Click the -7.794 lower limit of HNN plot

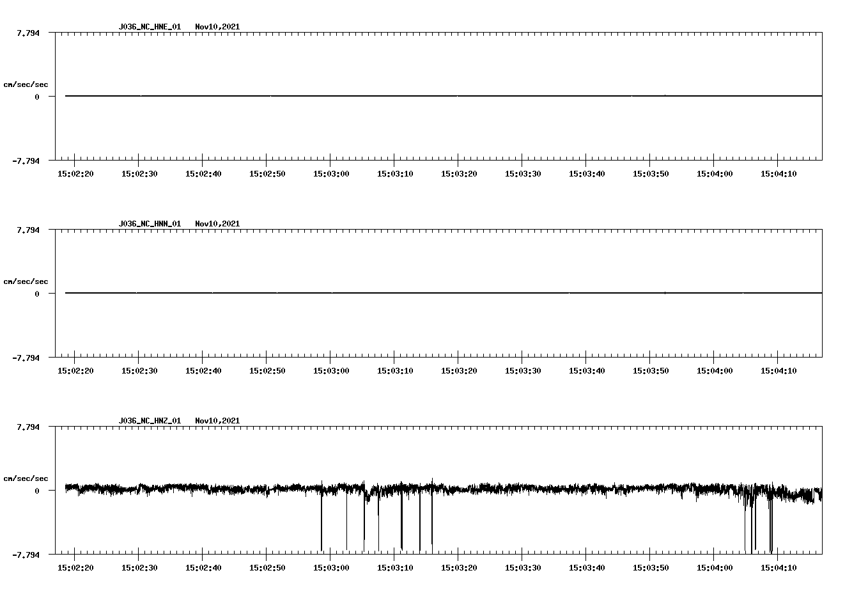click(26, 358)
